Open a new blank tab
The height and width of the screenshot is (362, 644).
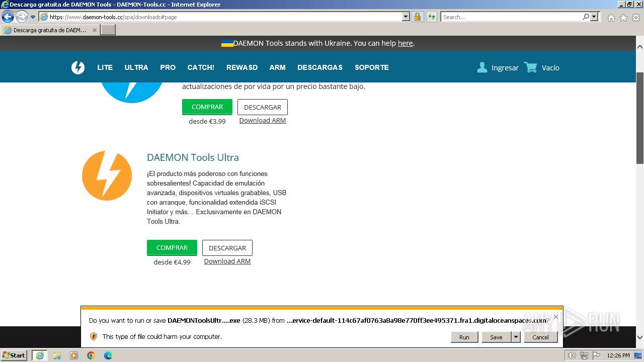coord(108,30)
